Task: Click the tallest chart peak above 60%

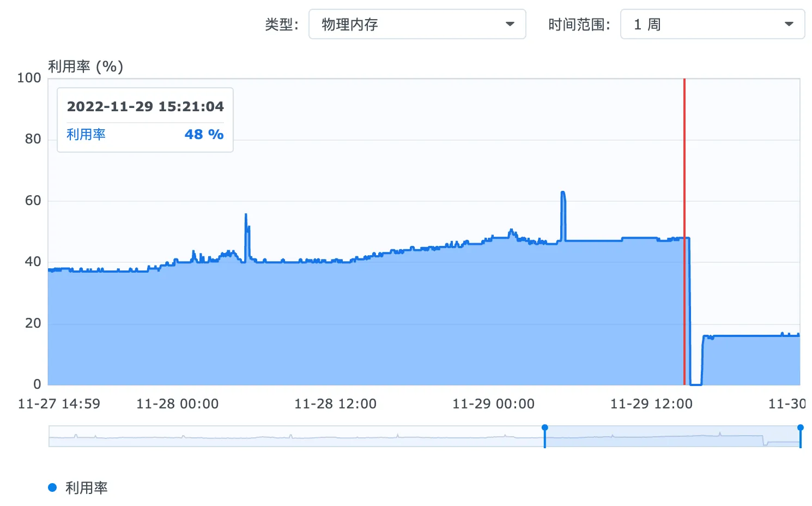Action: click(562, 192)
